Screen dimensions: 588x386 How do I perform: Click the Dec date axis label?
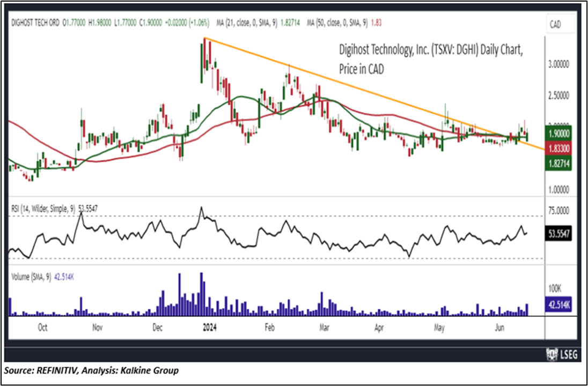(x=158, y=328)
